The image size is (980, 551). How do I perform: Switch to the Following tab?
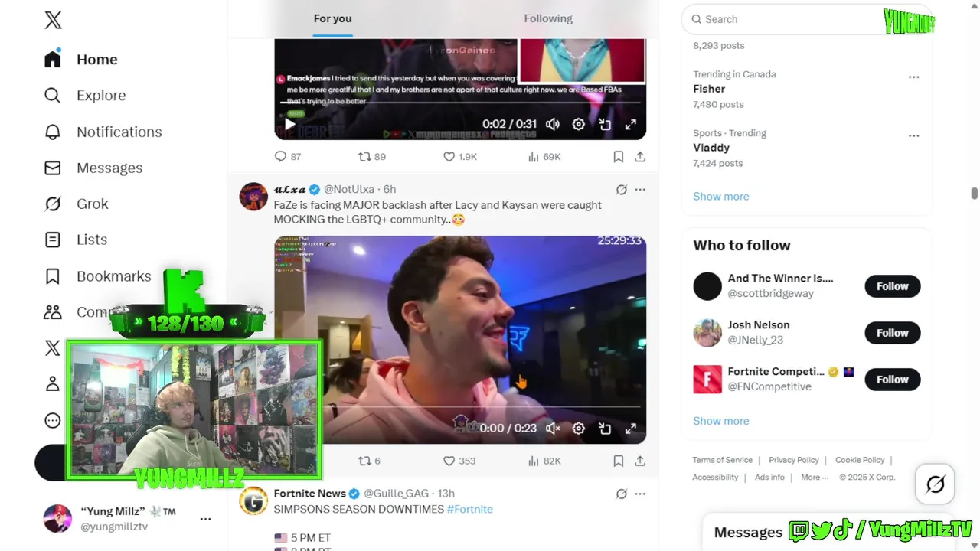pyautogui.click(x=548, y=18)
